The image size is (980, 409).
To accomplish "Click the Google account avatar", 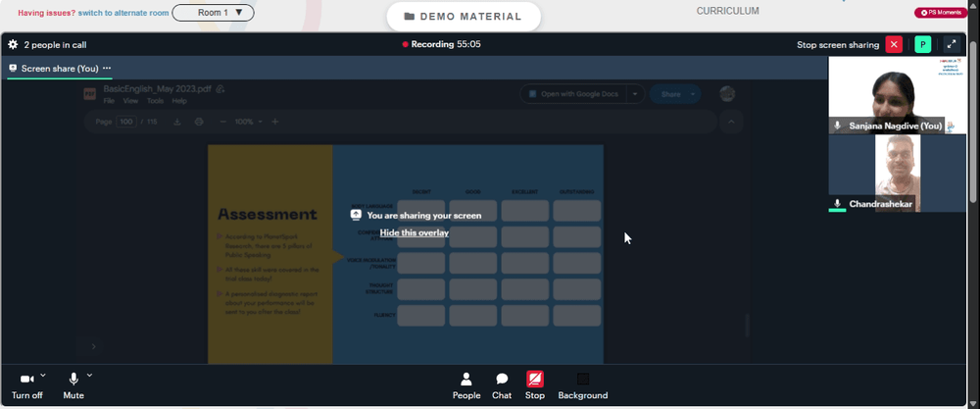I will (727, 94).
